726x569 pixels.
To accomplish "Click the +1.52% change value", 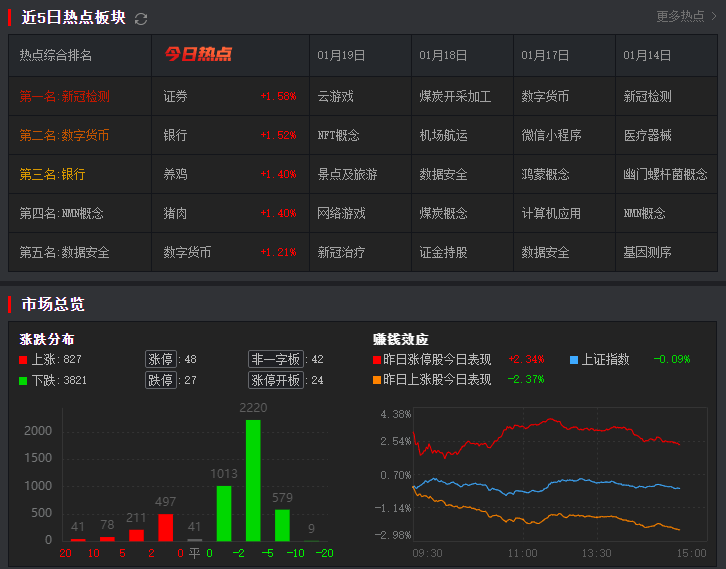I will tap(278, 135).
